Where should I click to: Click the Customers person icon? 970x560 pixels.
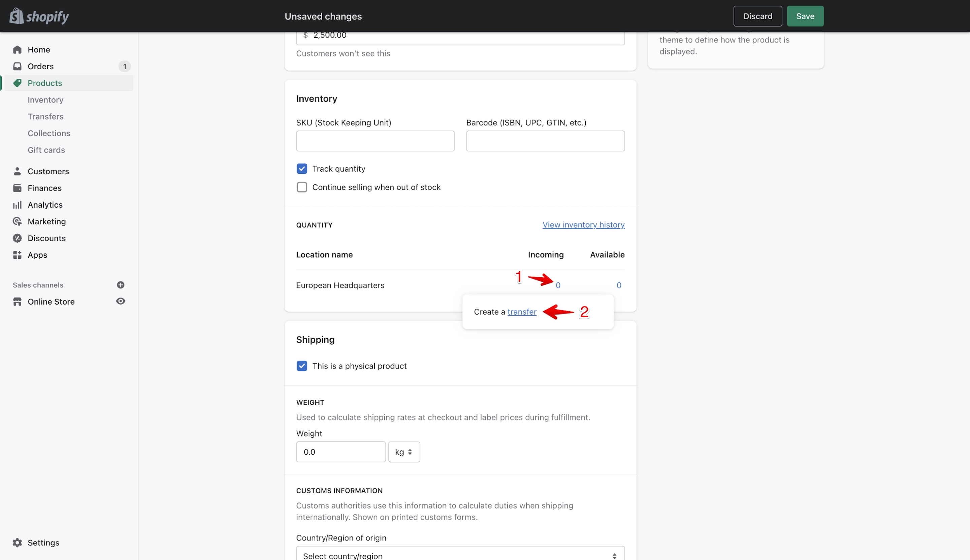click(x=17, y=171)
